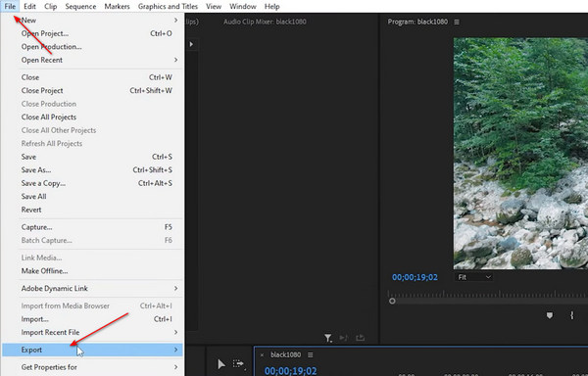Open the File menu
This screenshot has width=588, height=376.
[10, 7]
